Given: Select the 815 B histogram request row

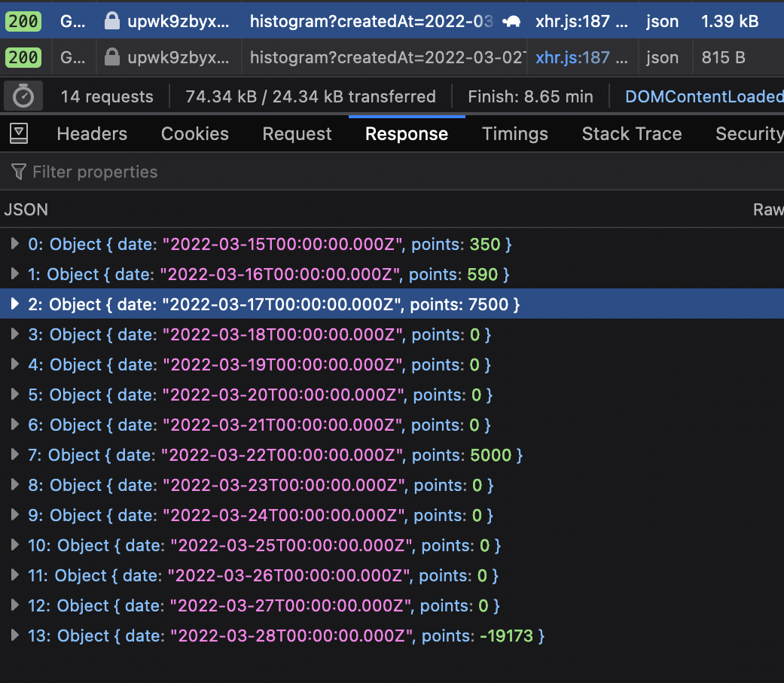Looking at the screenshot, I should [392, 57].
